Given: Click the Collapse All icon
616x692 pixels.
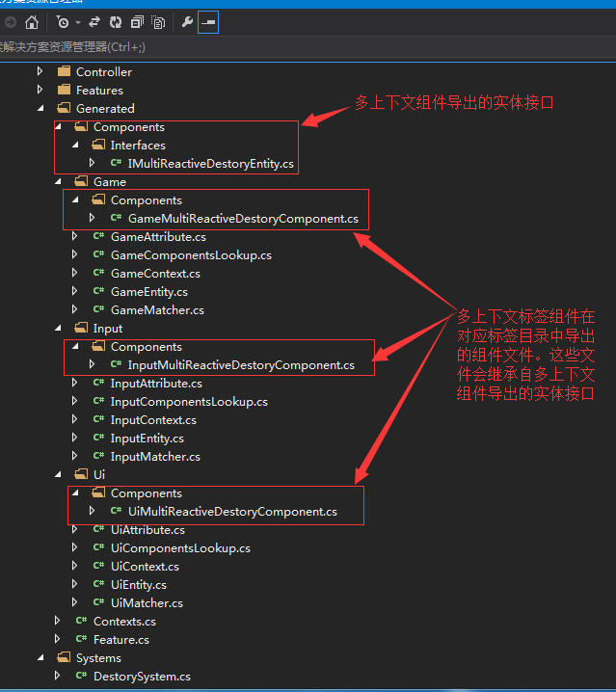Looking at the screenshot, I should coord(137,22).
